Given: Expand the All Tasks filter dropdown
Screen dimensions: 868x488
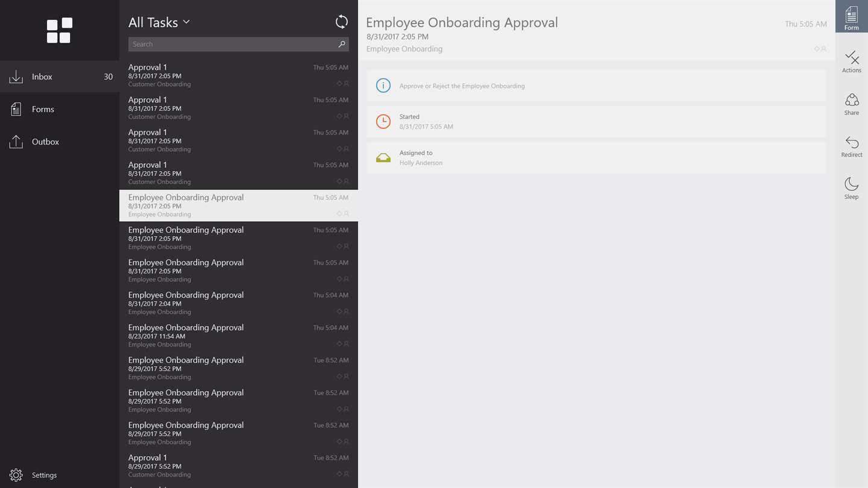Looking at the screenshot, I should pyautogui.click(x=159, y=22).
